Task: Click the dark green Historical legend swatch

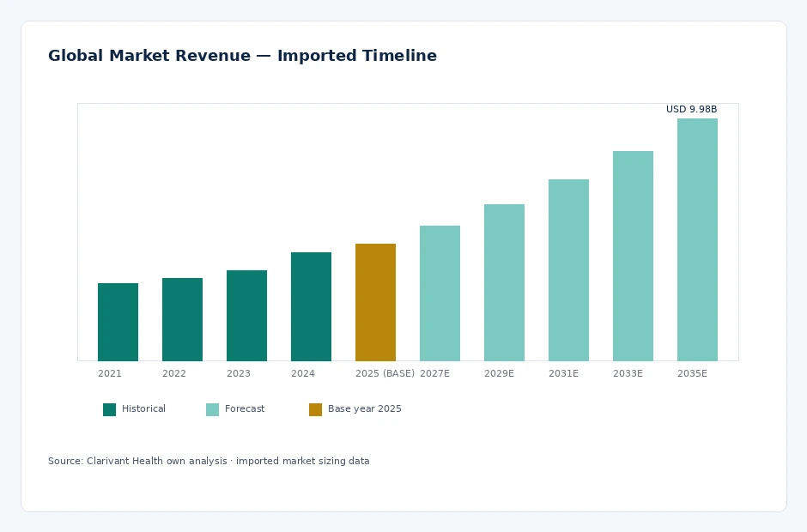Action: [x=109, y=409]
